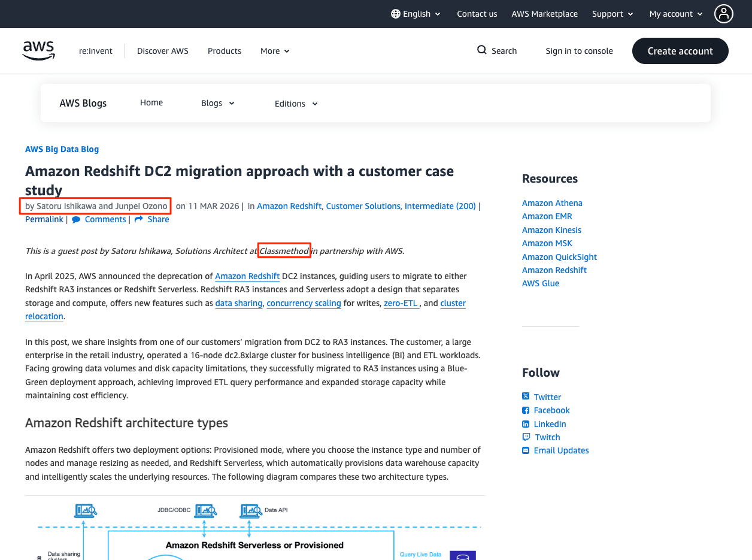The image size is (752, 560).
Task: Open the More navigation menu
Action: click(275, 51)
